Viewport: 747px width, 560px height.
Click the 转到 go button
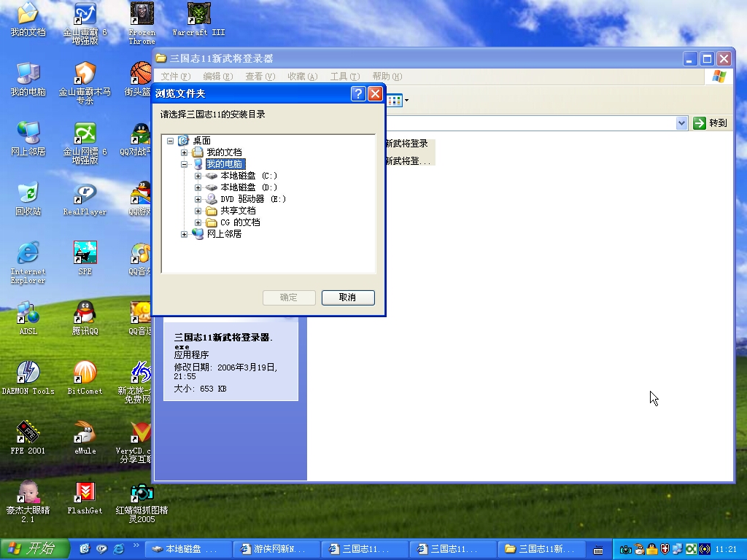[711, 123]
